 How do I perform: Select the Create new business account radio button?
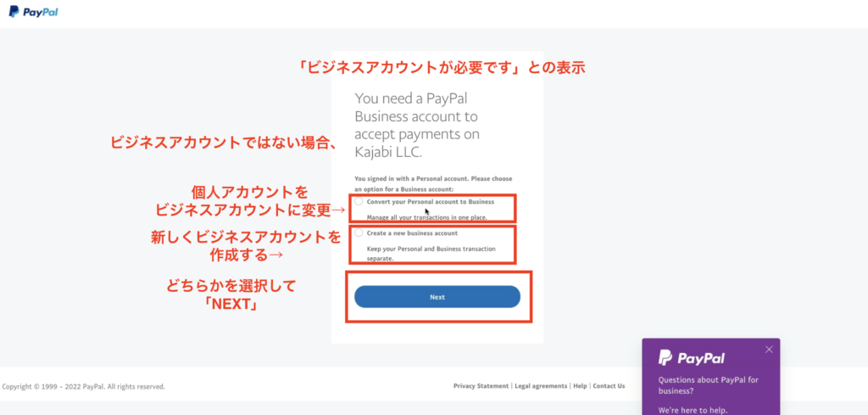pyautogui.click(x=359, y=233)
